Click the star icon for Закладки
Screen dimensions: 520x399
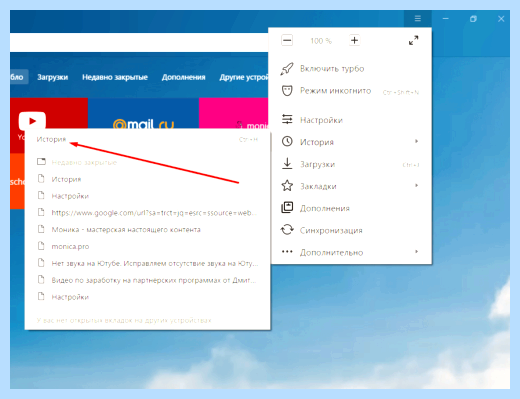click(287, 186)
